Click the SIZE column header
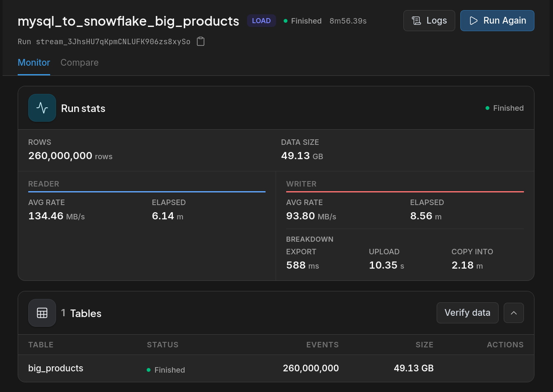The height and width of the screenshot is (392, 553). tap(424, 345)
